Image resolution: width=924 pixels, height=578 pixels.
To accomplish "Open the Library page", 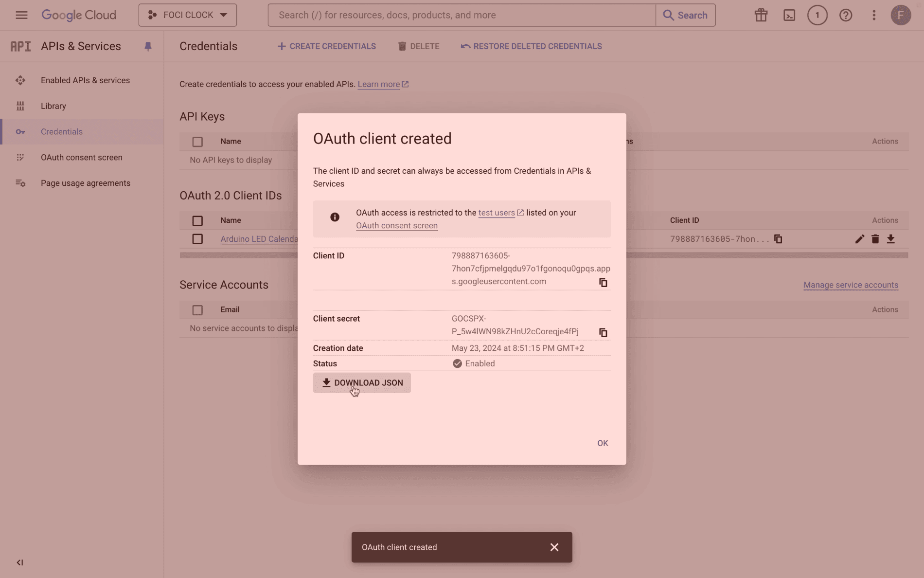I will coord(82,106).
